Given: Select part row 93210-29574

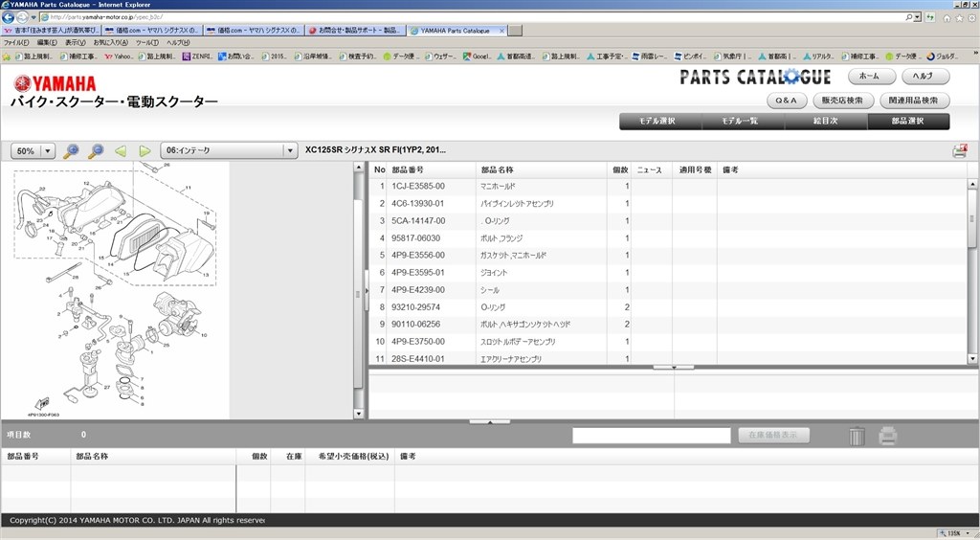Looking at the screenshot, I should 668,307.
